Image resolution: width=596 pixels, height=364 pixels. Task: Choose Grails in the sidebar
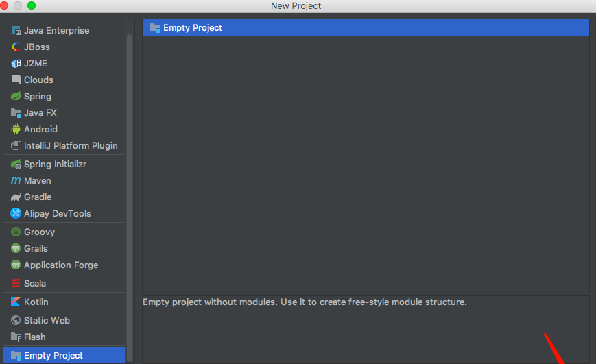(64, 248)
